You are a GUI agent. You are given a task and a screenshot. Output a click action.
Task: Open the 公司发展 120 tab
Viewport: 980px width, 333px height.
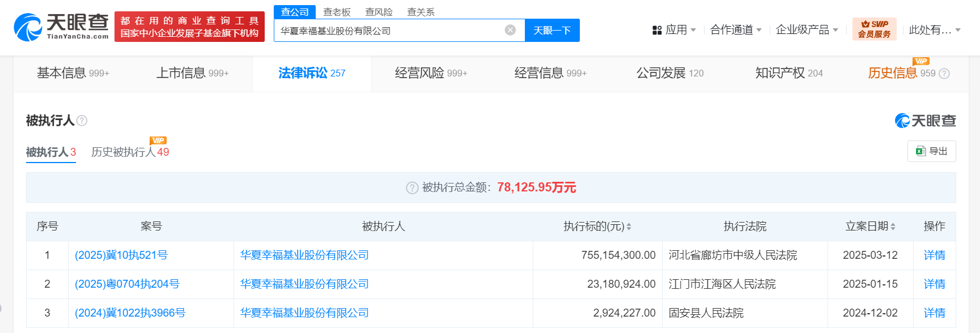tap(670, 73)
